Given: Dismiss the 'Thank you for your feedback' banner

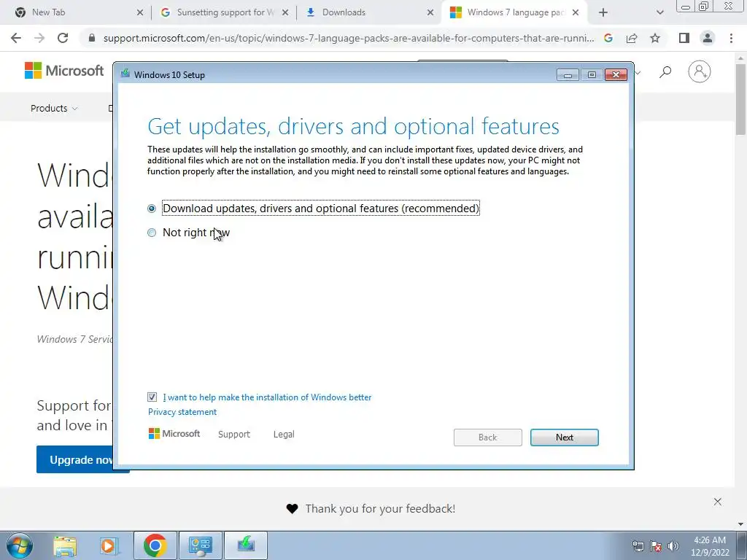Looking at the screenshot, I should [x=718, y=502].
